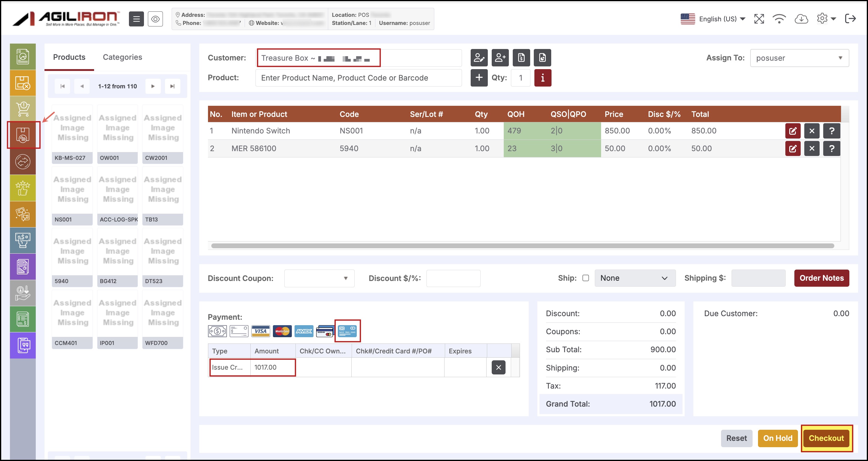868x461 pixels.
Task: Remove the Nintendo Switch line item
Action: coord(811,131)
